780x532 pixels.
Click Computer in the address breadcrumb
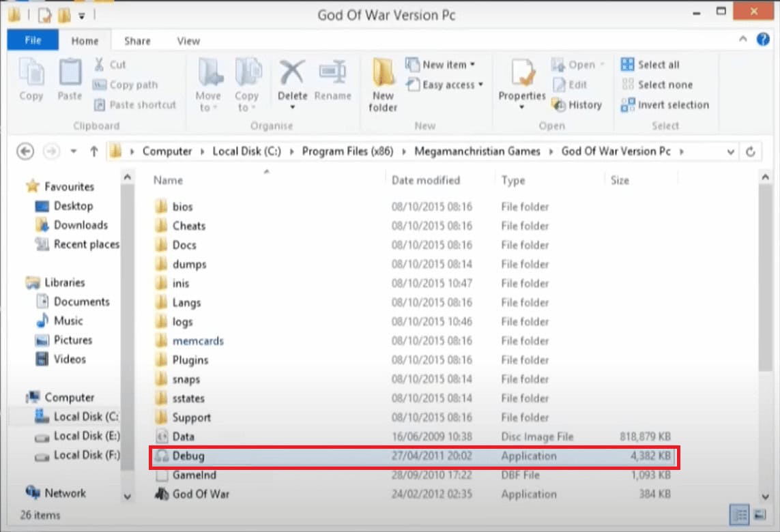point(167,151)
